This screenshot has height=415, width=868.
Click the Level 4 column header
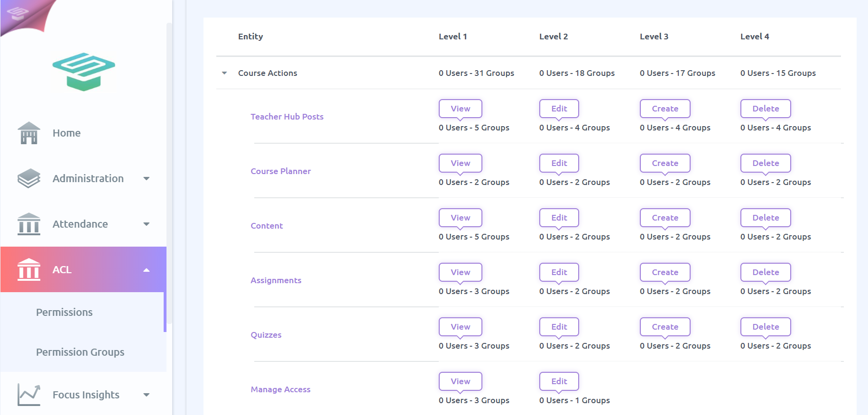tap(755, 37)
